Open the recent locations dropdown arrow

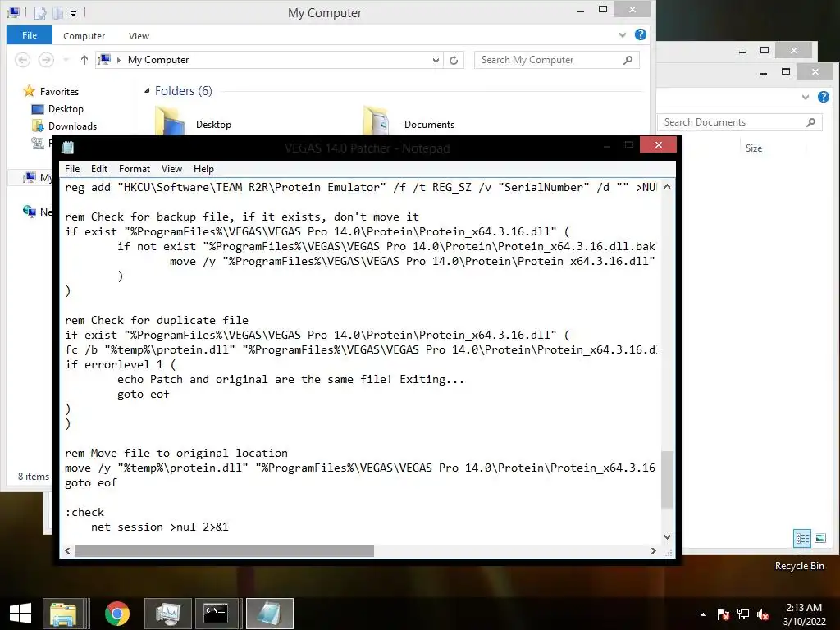tap(66, 60)
